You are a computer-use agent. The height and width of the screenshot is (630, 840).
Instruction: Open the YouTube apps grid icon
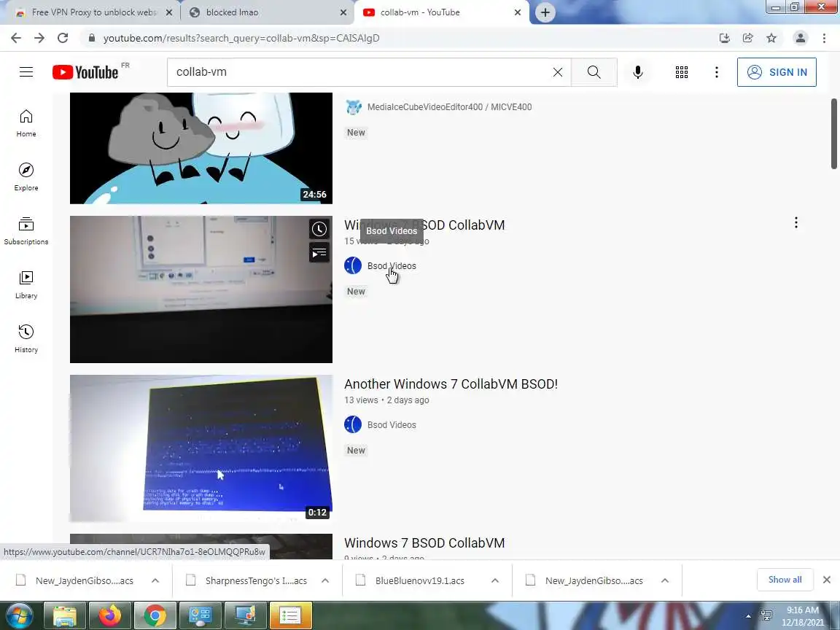(x=682, y=72)
